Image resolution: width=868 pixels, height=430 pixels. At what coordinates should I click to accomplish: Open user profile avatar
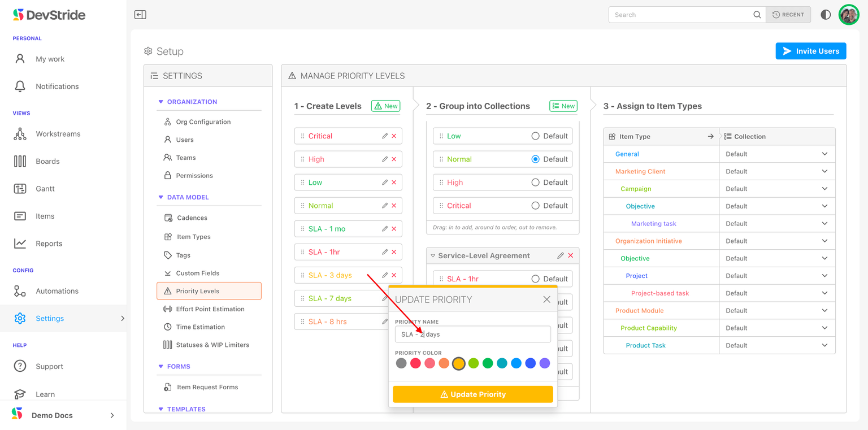pos(849,15)
